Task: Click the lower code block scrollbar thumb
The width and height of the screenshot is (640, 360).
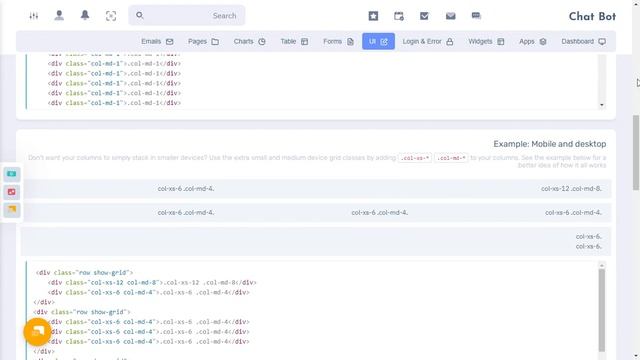Action: (602, 310)
